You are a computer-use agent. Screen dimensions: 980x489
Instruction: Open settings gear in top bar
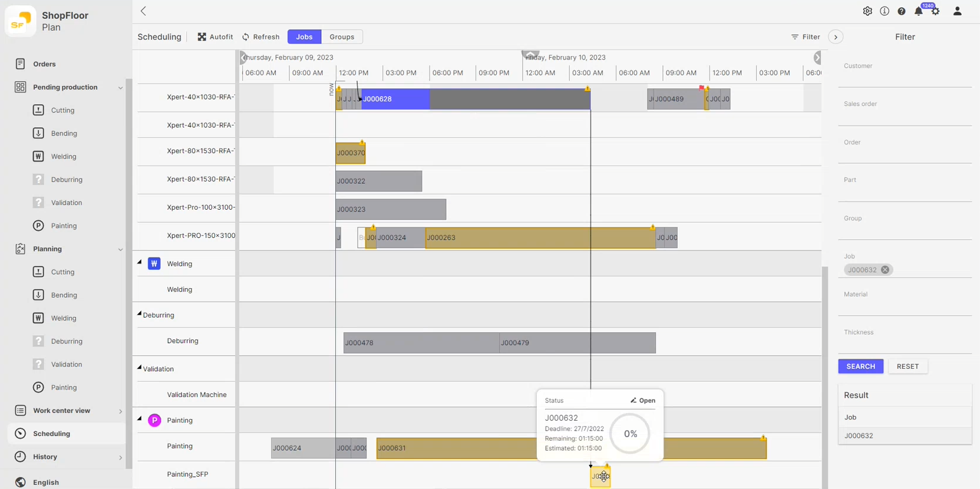coord(867,11)
